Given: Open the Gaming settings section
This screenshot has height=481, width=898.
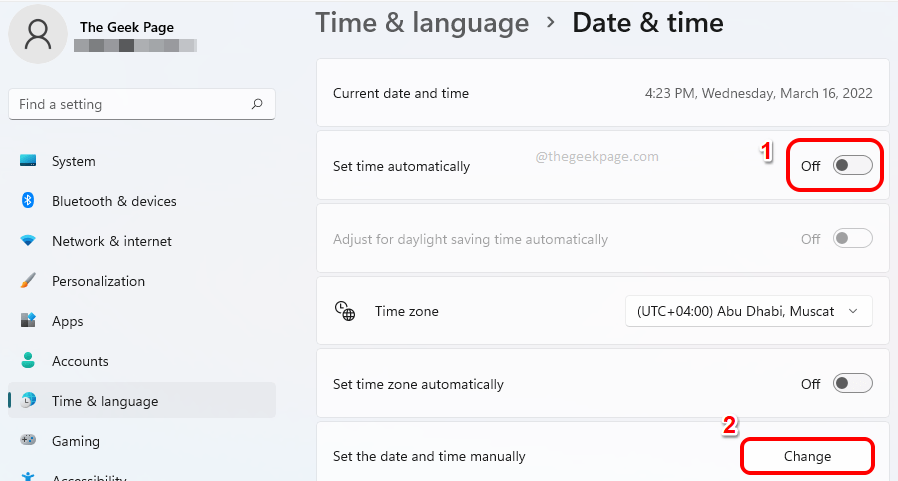Looking at the screenshot, I should point(76,441).
